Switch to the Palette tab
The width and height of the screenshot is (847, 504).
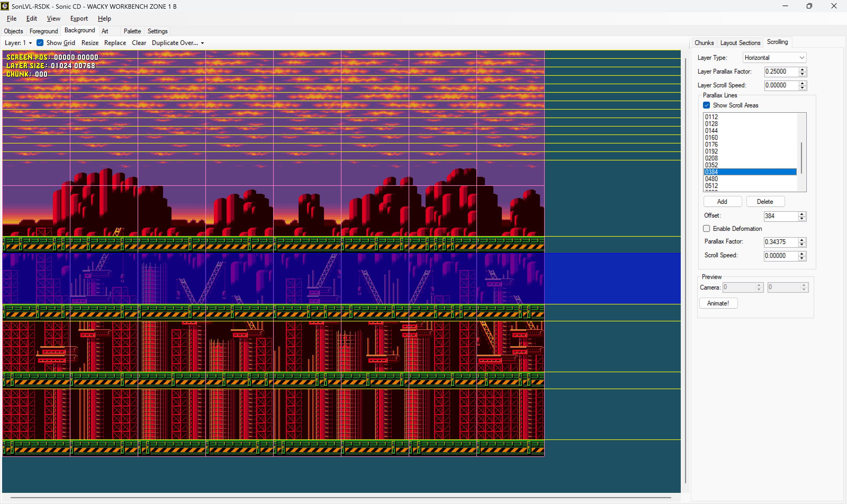(132, 31)
